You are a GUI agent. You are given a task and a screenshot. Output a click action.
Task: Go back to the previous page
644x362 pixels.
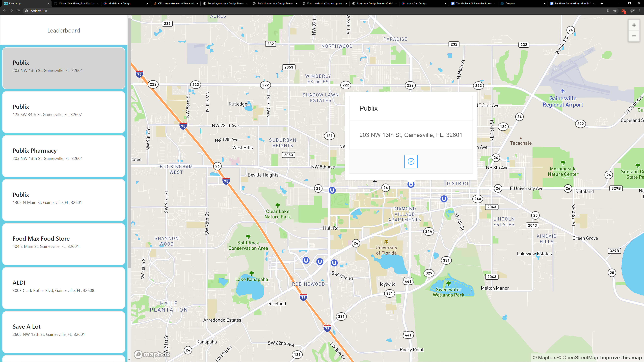(x=5, y=11)
